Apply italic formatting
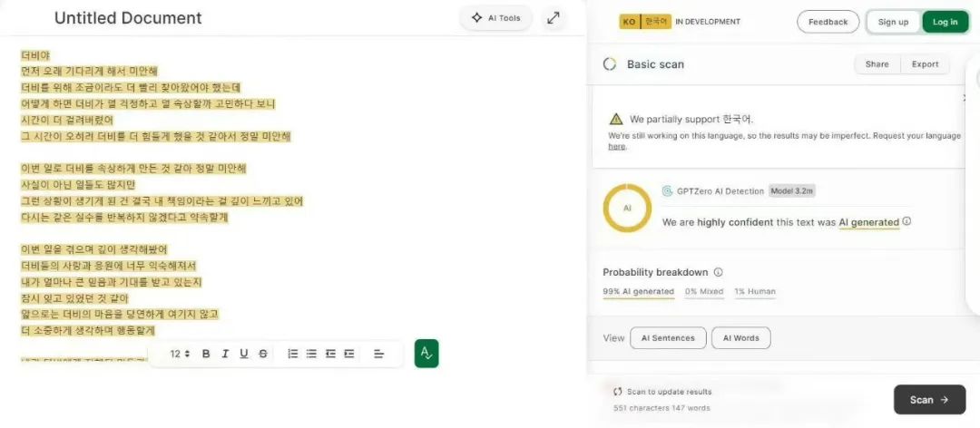The image size is (980, 428). tap(225, 354)
